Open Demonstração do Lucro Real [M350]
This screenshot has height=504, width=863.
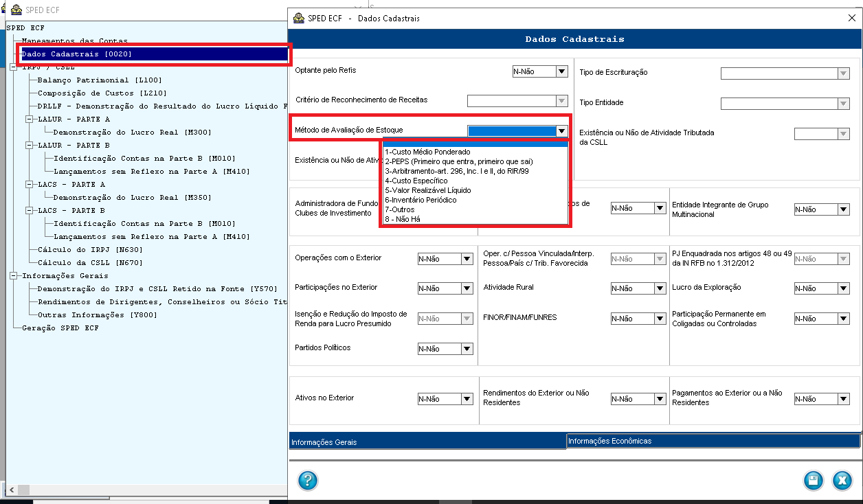point(132,198)
